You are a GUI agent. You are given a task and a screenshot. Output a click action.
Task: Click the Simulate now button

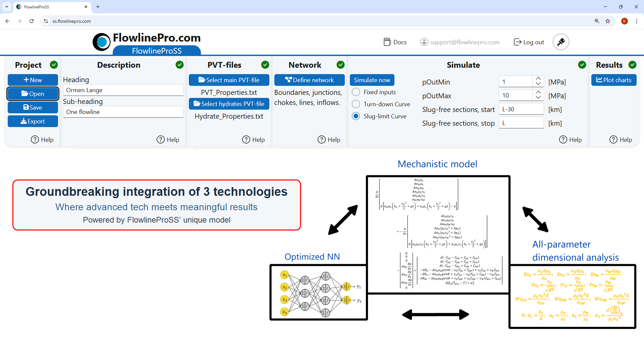coord(372,80)
